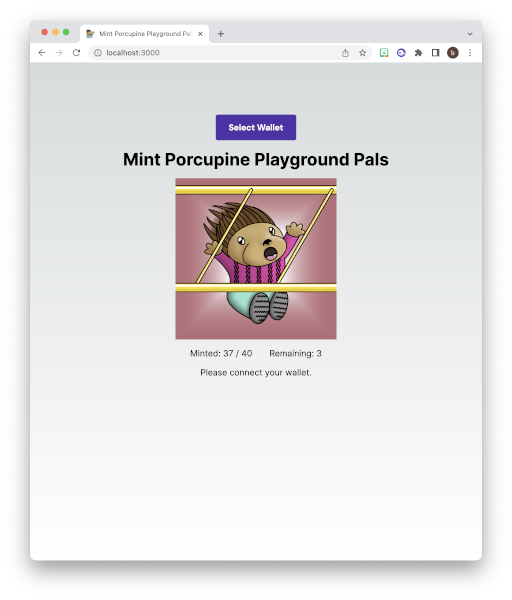
Task: Click the browser forward arrow
Action: click(59, 53)
